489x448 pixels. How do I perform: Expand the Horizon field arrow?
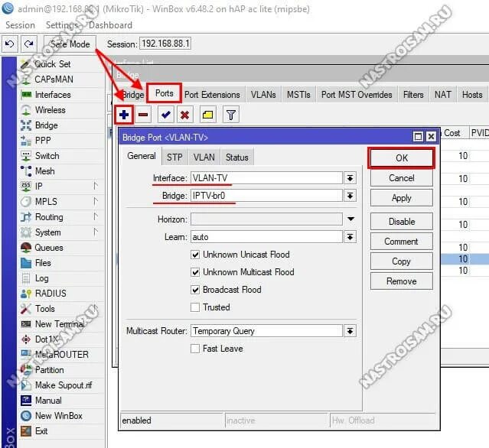click(350, 219)
